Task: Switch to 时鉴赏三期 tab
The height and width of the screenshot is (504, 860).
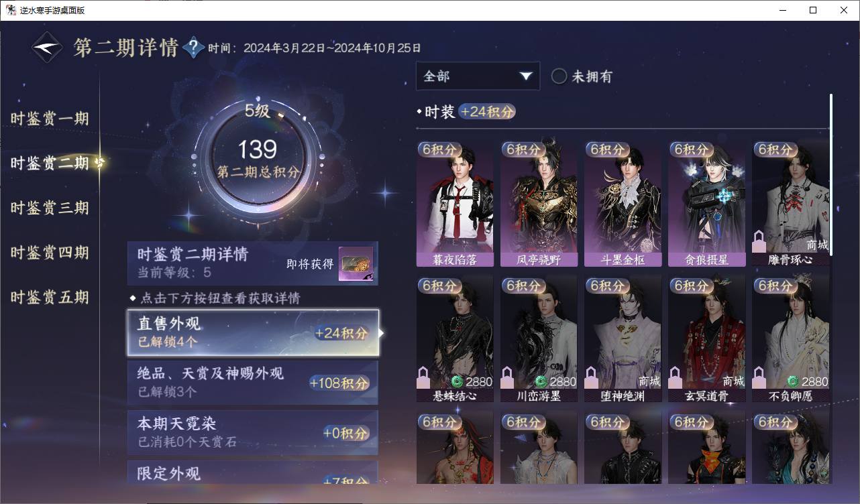Action: pos(50,208)
